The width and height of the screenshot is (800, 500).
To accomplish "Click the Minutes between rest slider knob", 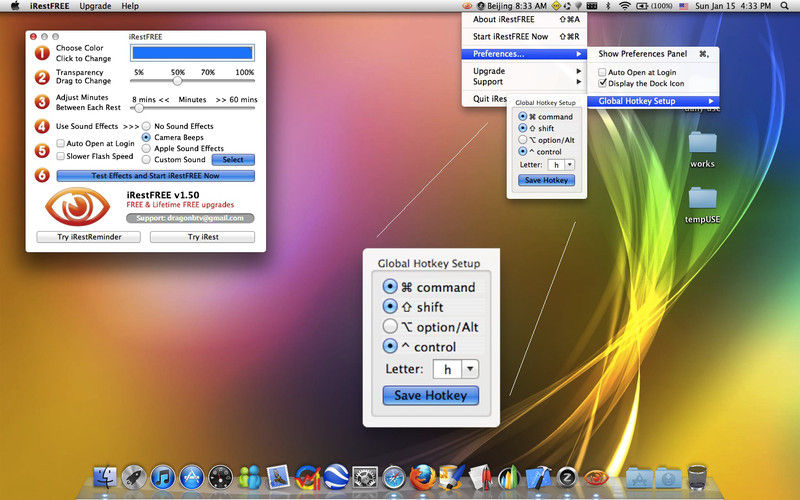I will (139, 108).
